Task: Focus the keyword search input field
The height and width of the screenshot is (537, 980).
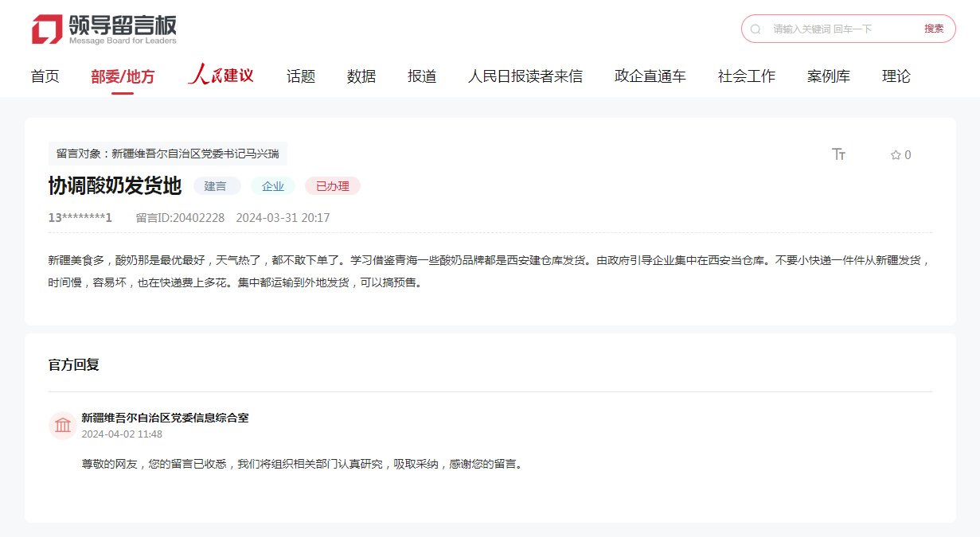Action: tap(840, 29)
